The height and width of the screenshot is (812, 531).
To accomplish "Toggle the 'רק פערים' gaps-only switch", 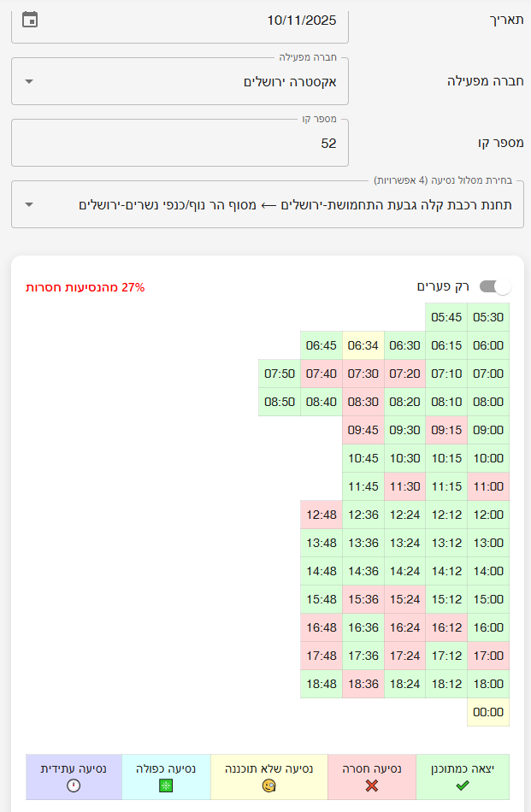I will pyautogui.click(x=494, y=286).
